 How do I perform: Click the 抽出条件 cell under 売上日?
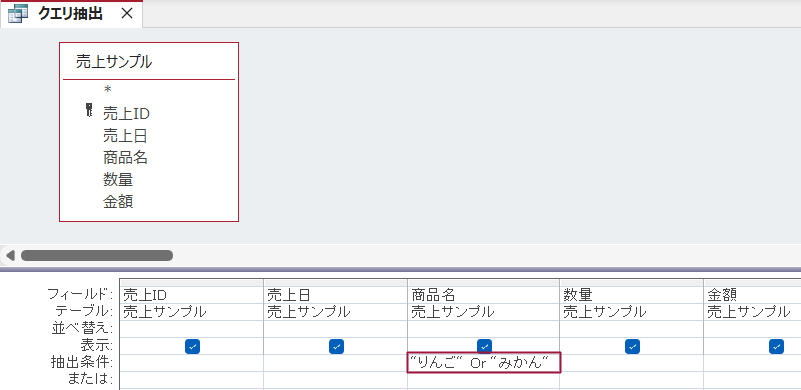(336, 363)
